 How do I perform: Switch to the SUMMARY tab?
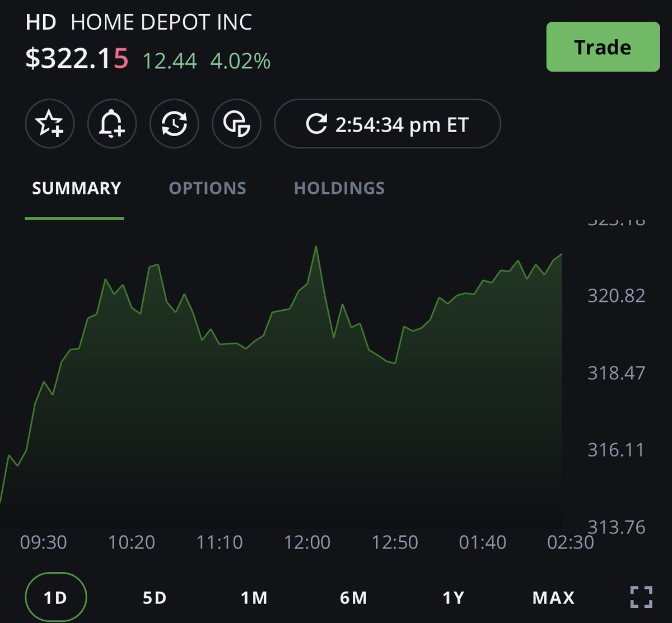[76, 188]
